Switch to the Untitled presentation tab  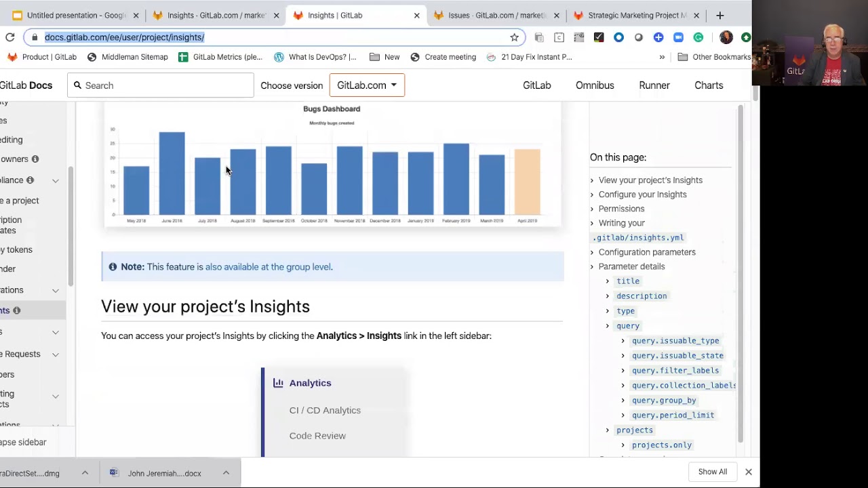76,15
